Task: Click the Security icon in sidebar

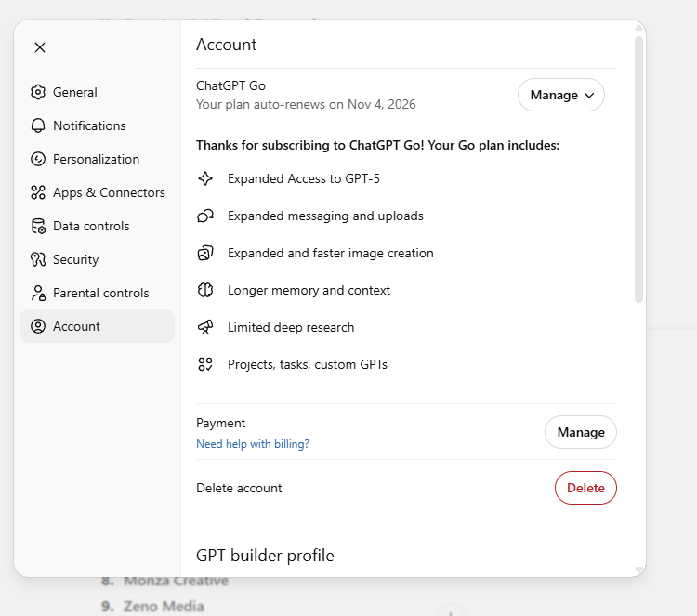Action: [38, 259]
